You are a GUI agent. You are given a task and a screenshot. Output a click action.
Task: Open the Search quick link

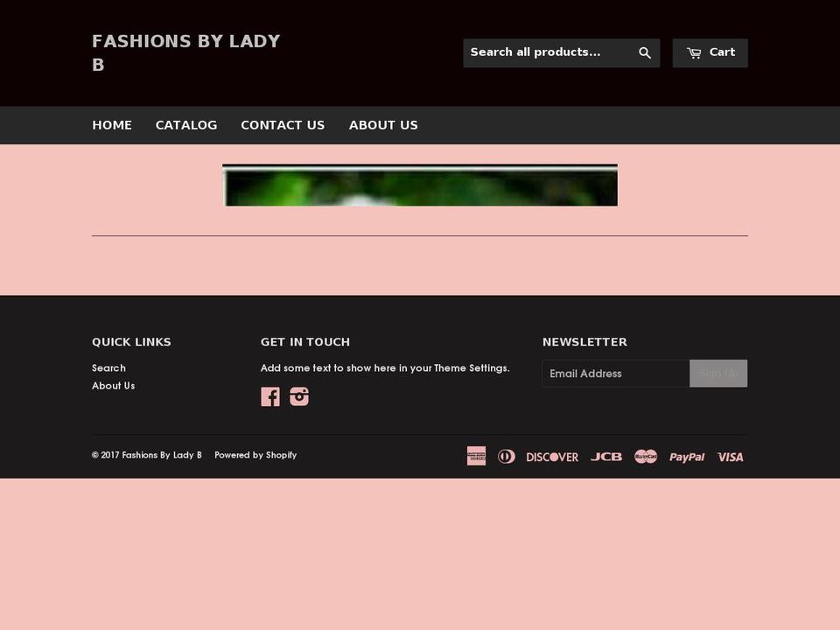tap(108, 368)
